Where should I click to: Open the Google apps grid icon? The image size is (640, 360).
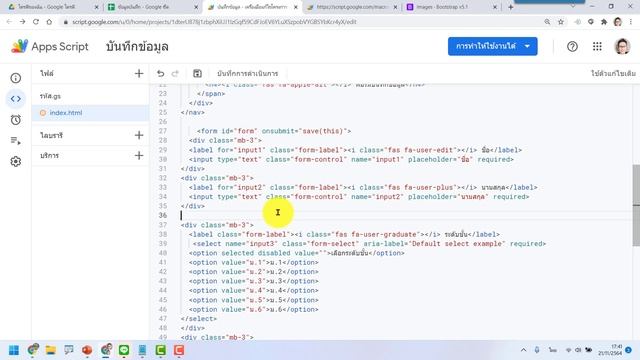[597, 47]
